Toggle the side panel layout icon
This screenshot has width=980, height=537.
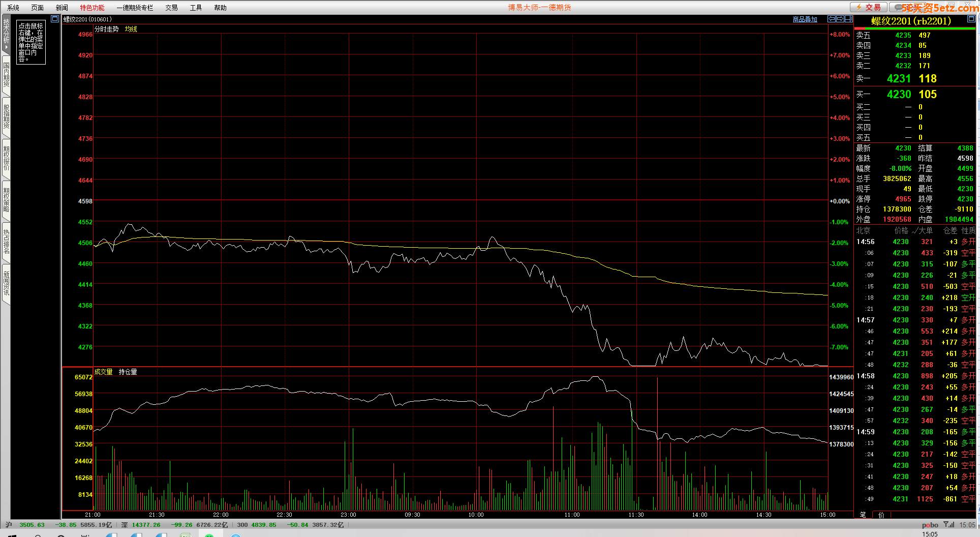848,19
